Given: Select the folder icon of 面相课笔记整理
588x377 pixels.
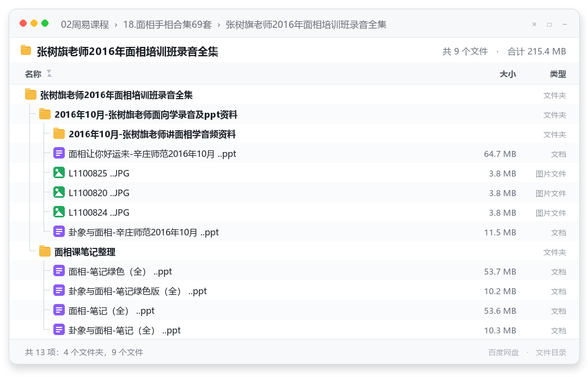Looking at the screenshot, I should point(45,251).
